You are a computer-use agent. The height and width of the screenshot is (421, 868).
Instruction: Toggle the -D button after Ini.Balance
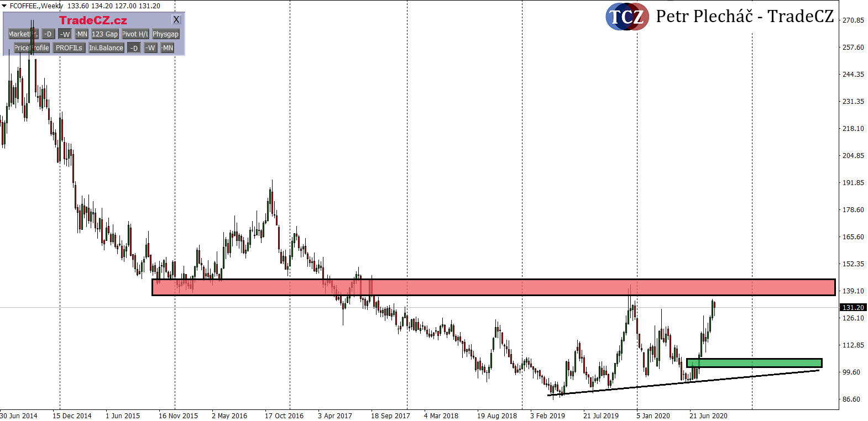pyautogui.click(x=134, y=48)
